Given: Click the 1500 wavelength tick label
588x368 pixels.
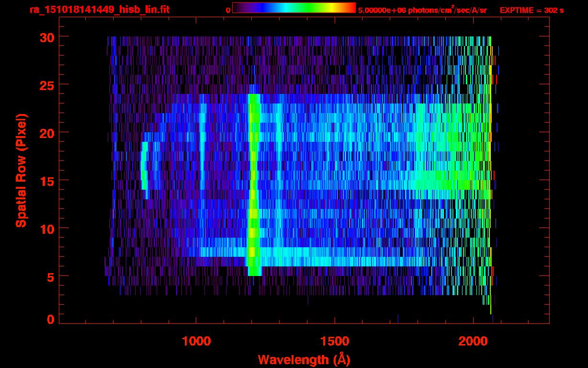Looking at the screenshot, I should [335, 341].
